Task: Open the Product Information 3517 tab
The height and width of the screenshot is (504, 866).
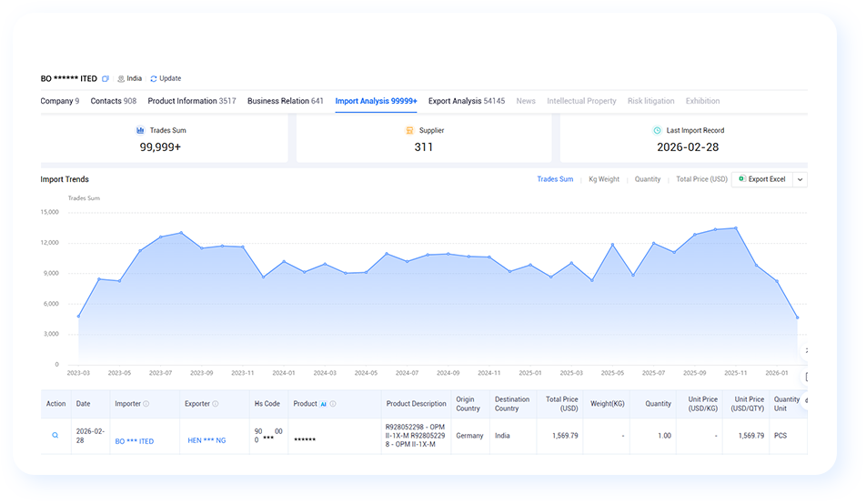Action: tap(192, 101)
